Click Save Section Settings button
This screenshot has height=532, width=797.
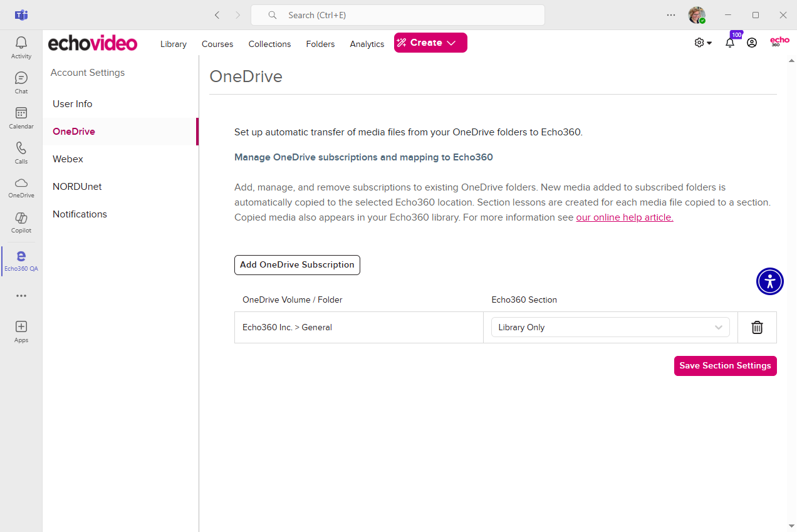pos(725,366)
